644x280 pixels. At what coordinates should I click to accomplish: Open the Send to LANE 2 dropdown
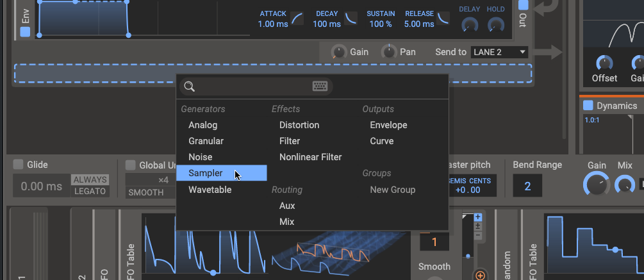tap(499, 52)
